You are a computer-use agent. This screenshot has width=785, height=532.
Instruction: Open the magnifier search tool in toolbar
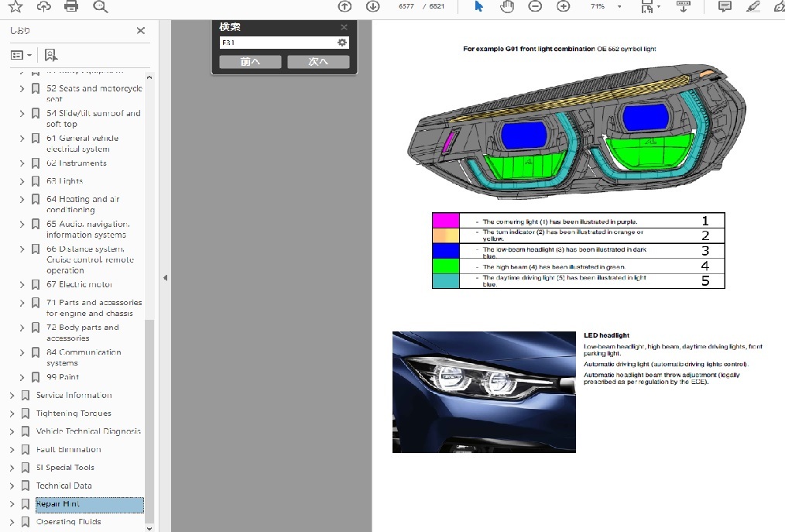(100, 6)
